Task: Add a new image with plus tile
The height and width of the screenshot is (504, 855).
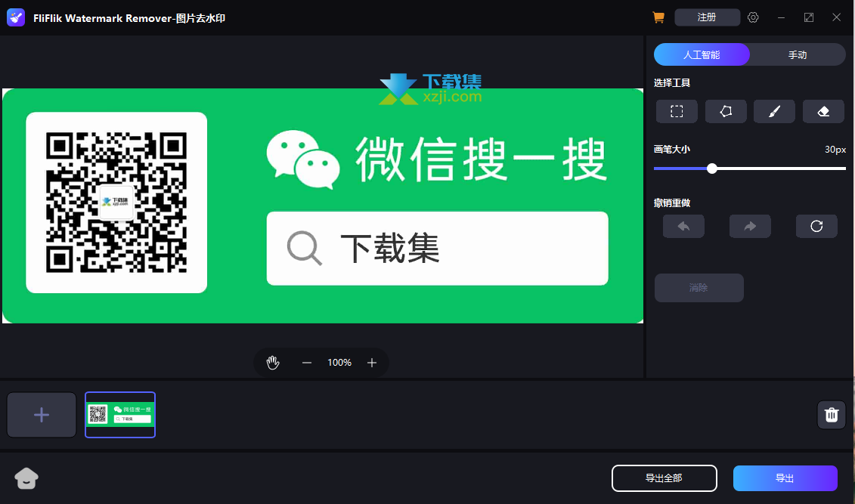Action: pos(42,415)
